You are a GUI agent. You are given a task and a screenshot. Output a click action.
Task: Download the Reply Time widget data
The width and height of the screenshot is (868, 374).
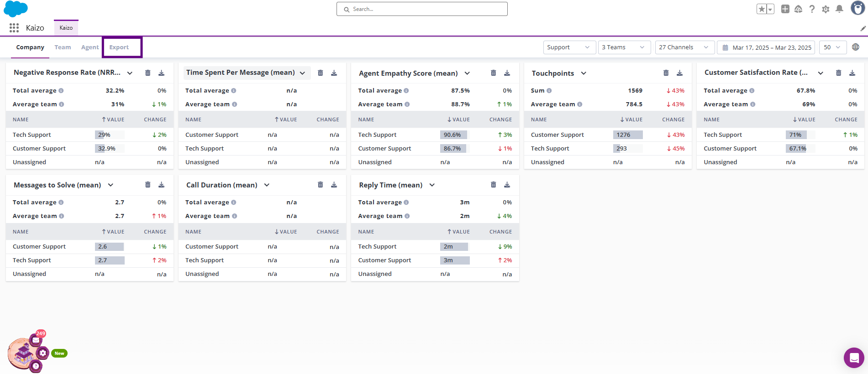pos(507,185)
